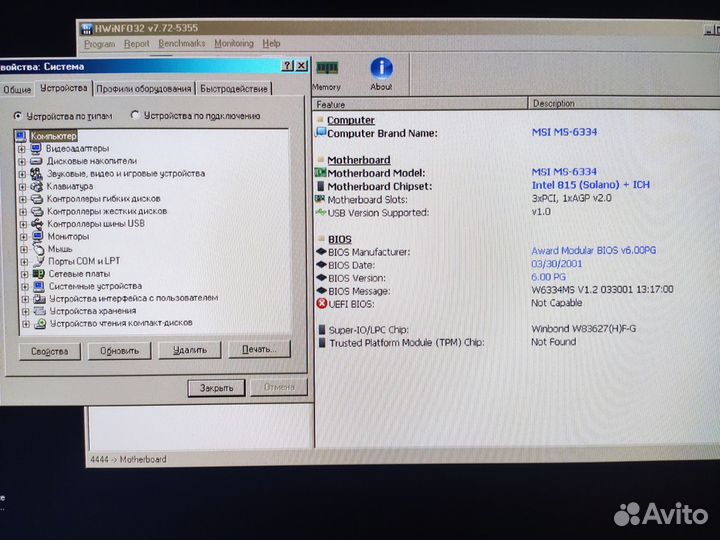Click the Контроллеры жестких дисков icon

(x=37, y=211)
